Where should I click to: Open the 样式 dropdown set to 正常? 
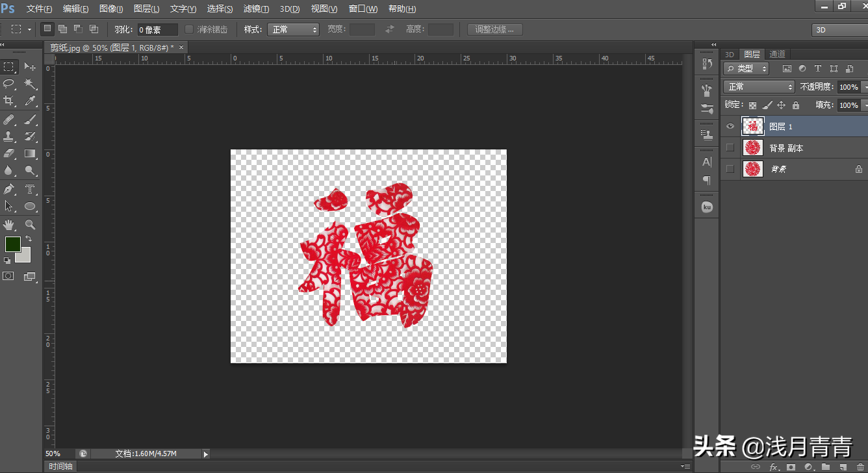(x=293, y=29)
